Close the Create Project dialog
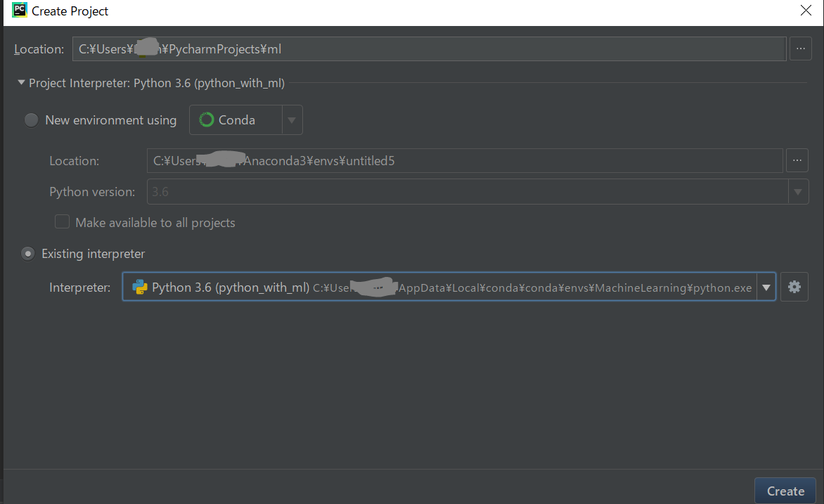The image size is (824, 504). pos(806,11)
